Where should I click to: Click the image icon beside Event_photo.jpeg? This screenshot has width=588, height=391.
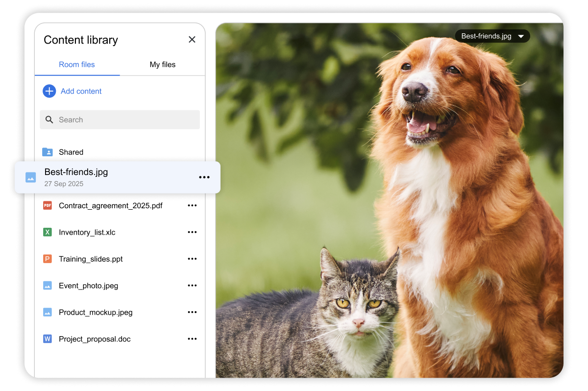[48, 286]
